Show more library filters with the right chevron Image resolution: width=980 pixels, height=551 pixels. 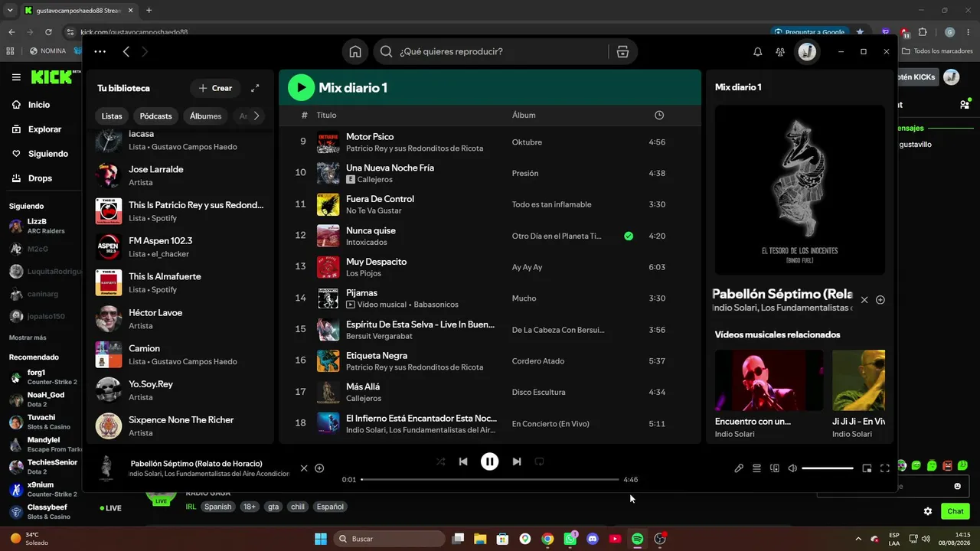point(256,116)
